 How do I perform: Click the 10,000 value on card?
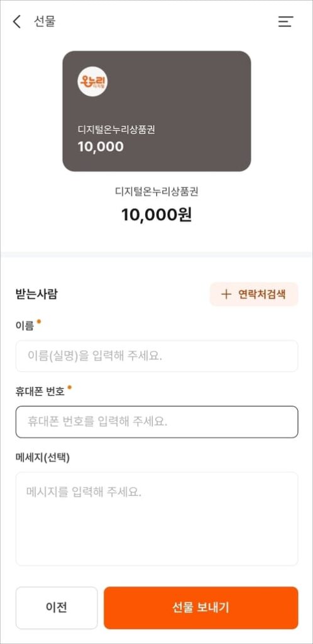click(101, 147)
